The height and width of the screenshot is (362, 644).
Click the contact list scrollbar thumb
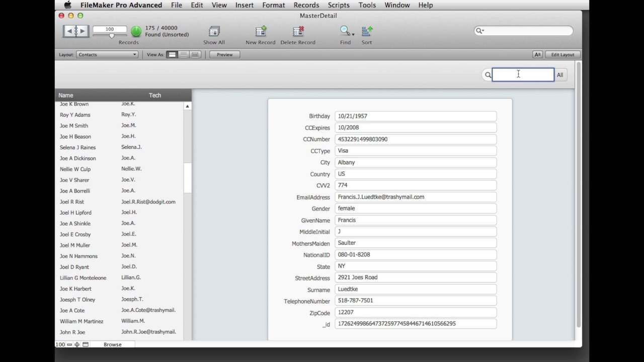(187, 178)
